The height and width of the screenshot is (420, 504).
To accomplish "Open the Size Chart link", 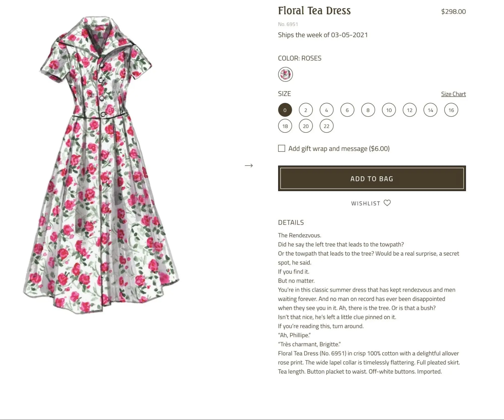I will (453, 94).
